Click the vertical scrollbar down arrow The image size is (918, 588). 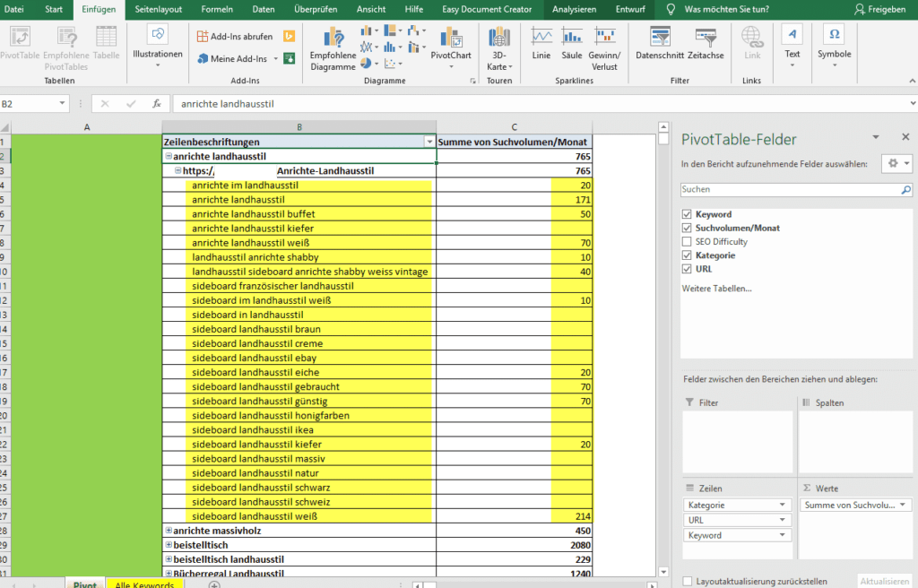tap(663, 572)
